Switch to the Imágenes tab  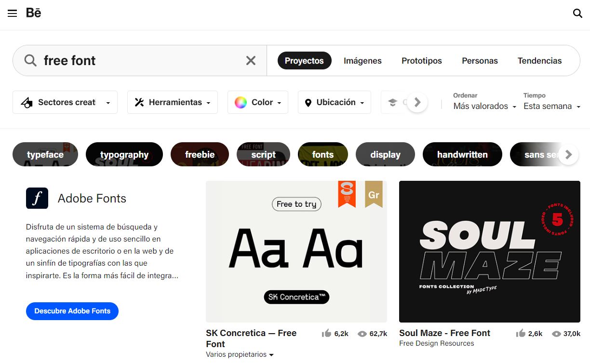tap(362, 61)
